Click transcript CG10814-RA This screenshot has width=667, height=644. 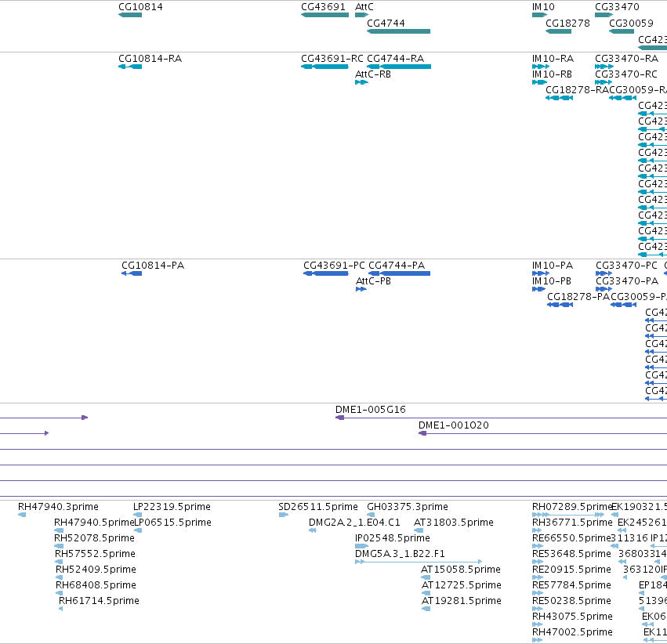pyautogui.click(x=130, y=67)
